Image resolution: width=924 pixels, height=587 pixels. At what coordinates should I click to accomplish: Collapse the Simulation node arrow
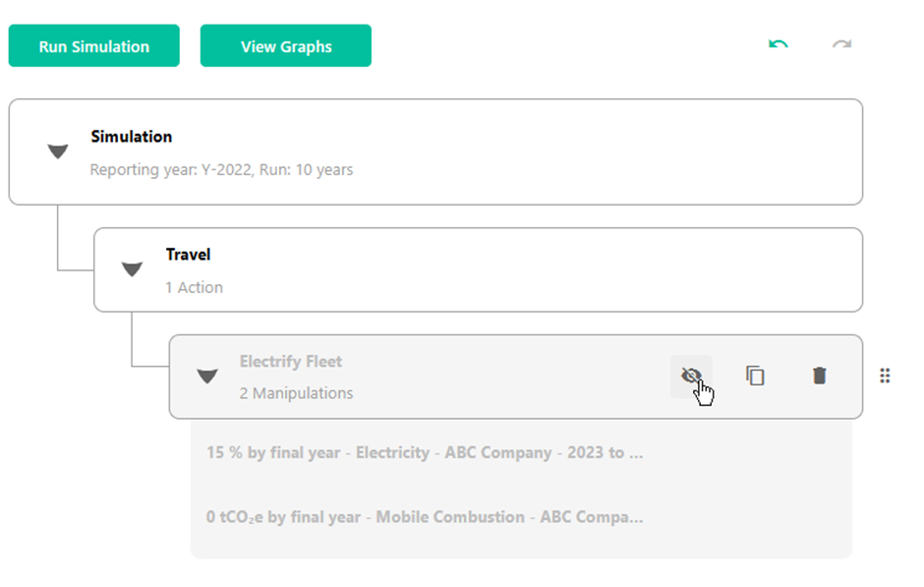pos(58,151)
